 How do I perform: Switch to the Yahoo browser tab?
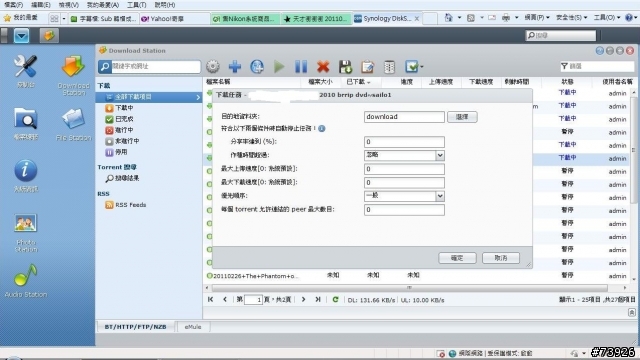tap(174, 19)
